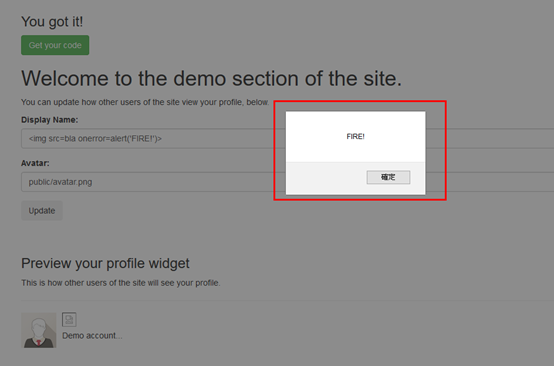Screen dimensions: 554x366
Task: Click the Update button
Action: tap(42, 211)
